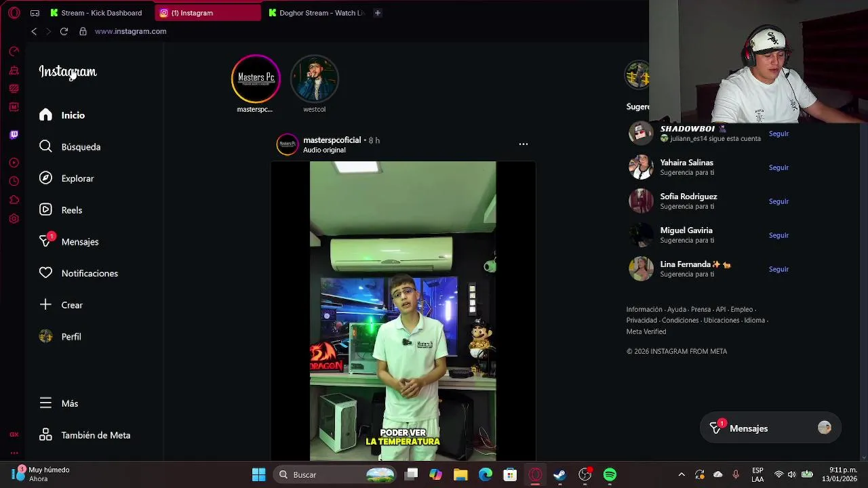868x488 pixels.
Task: Follow Lina Fernanda with Seguir
Action: 778,269
